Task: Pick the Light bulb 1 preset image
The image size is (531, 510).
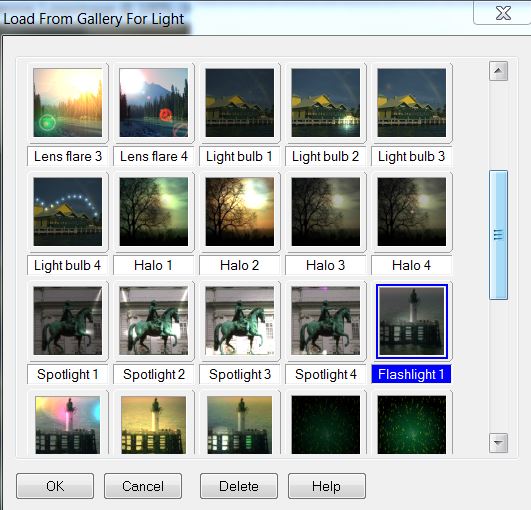Action: tap(240, 103)
